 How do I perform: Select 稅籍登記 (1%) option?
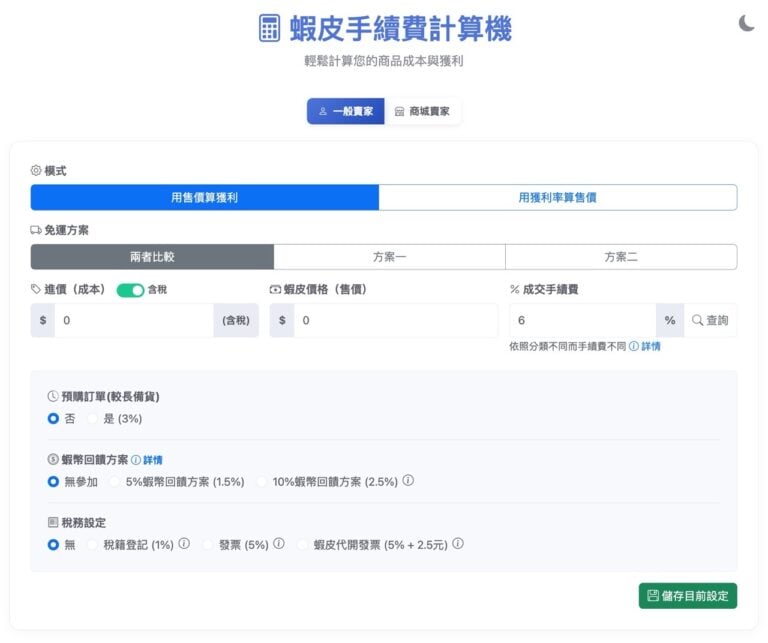(x=92, y=545)
